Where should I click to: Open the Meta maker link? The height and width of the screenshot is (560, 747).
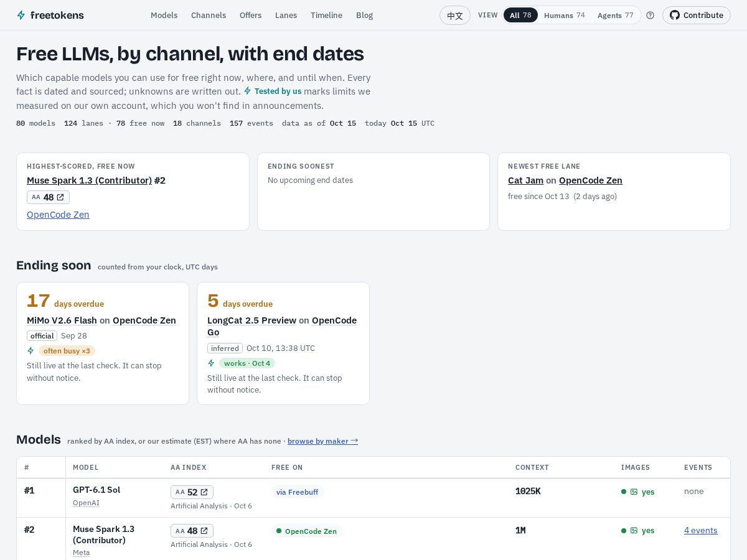(81, 553)
